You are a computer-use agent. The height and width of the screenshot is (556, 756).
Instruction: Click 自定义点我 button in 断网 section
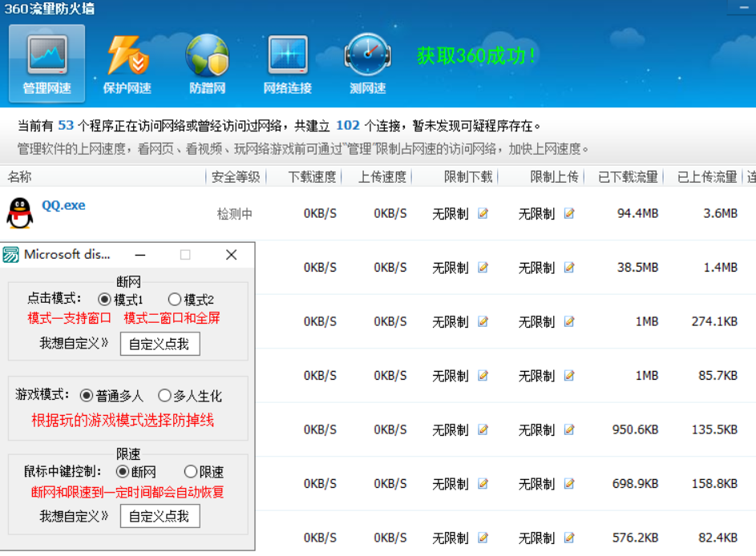click(160, 344)
